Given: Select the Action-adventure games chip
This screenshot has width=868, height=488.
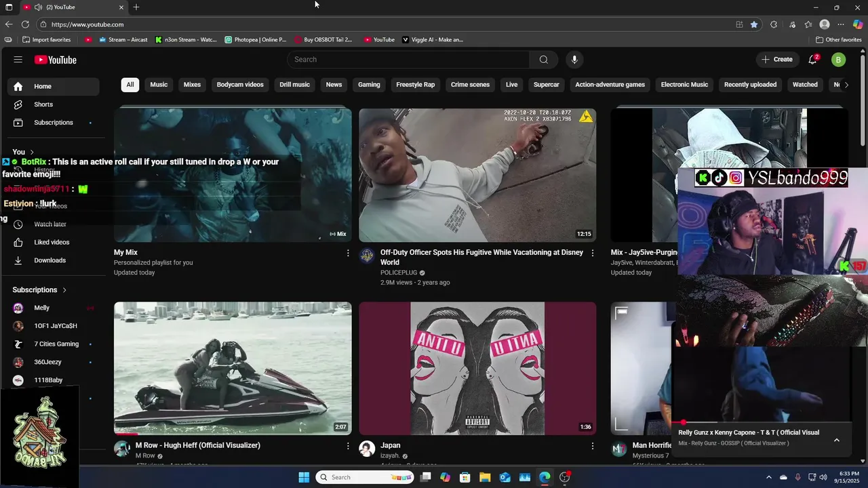Looking at the screenshot, I should [610, 85].
